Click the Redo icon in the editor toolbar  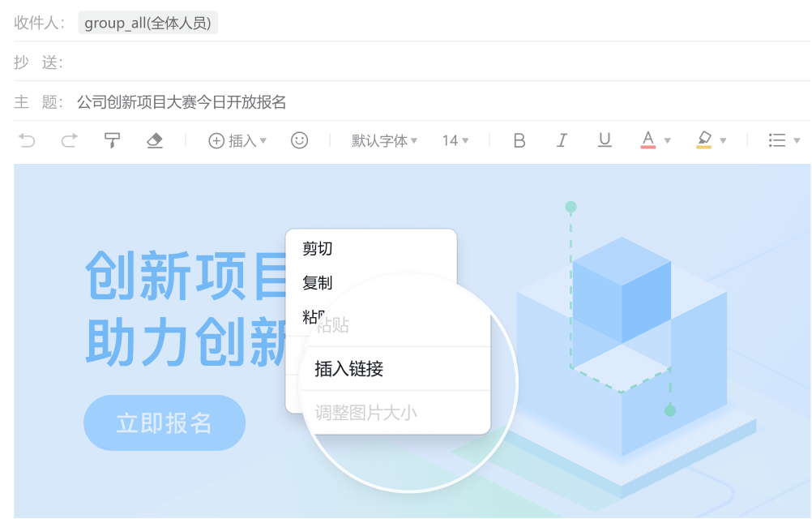click(70, 140)
